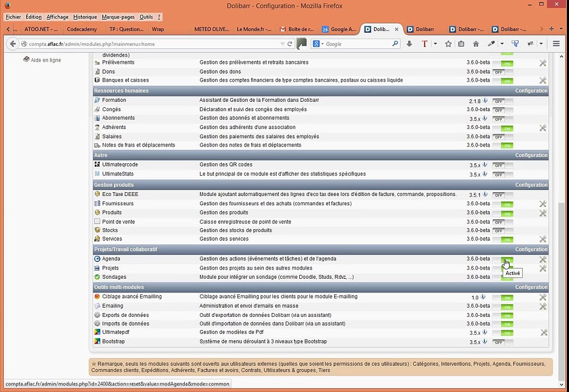569x392 pixels.
Task: Enable the Stocks module switch
Action: tap(503, 231)
